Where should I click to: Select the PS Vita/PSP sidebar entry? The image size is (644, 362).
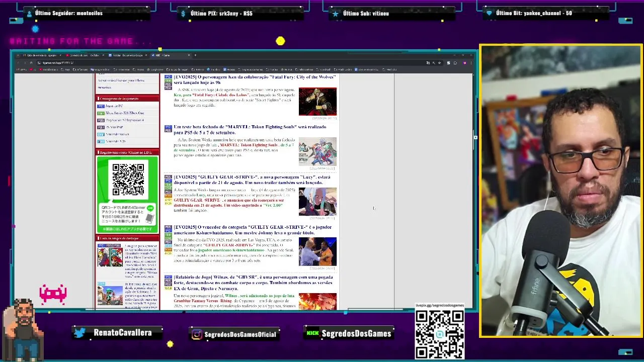pyautogui.click(x=114, y=127)
